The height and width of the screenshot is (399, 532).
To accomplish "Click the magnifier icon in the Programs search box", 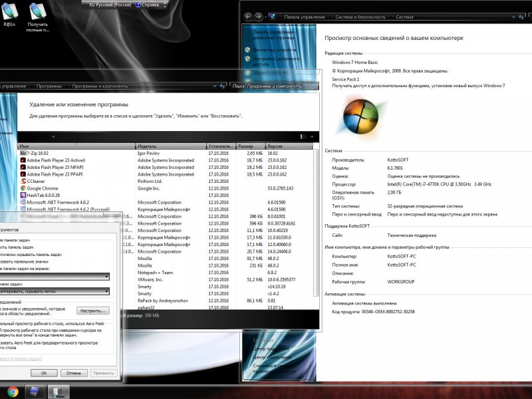I will pyautogui.click(x=314, y=86).
